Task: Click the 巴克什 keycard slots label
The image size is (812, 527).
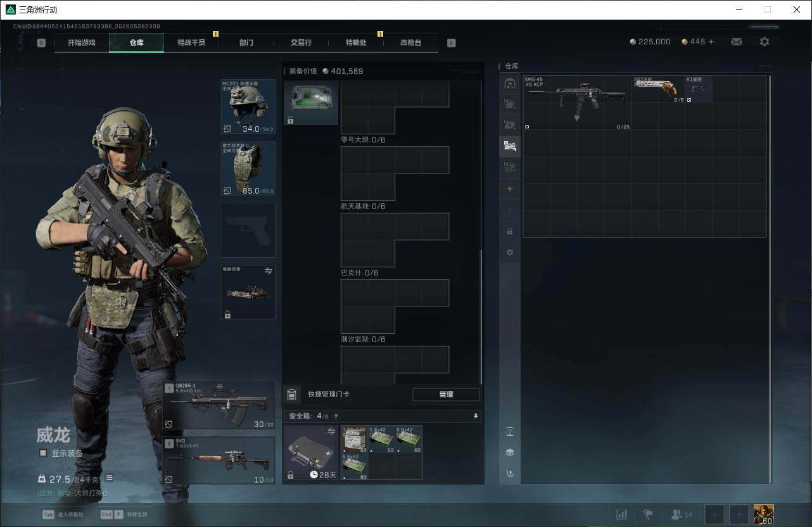Action: tap(360, 273)
